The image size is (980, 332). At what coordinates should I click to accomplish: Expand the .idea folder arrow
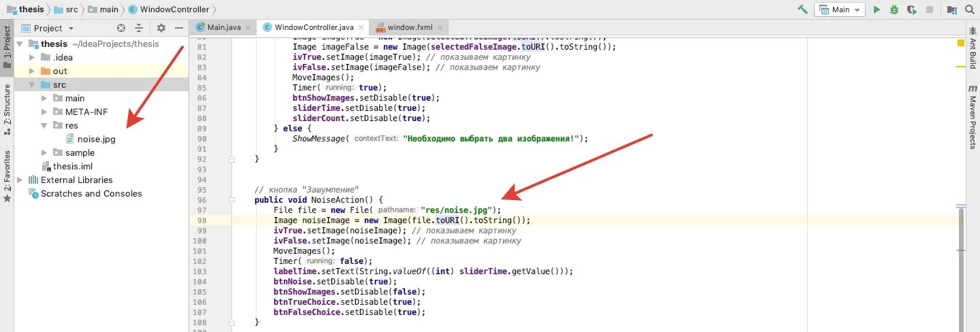[32, 57]
